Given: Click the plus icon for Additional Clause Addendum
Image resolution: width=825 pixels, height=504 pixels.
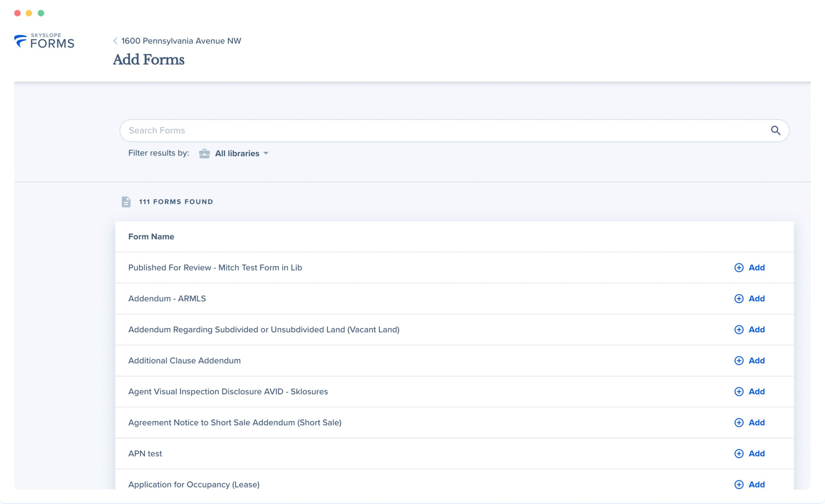Looking at the screenshot, I should pyautogui.click(x=739, y=360).
